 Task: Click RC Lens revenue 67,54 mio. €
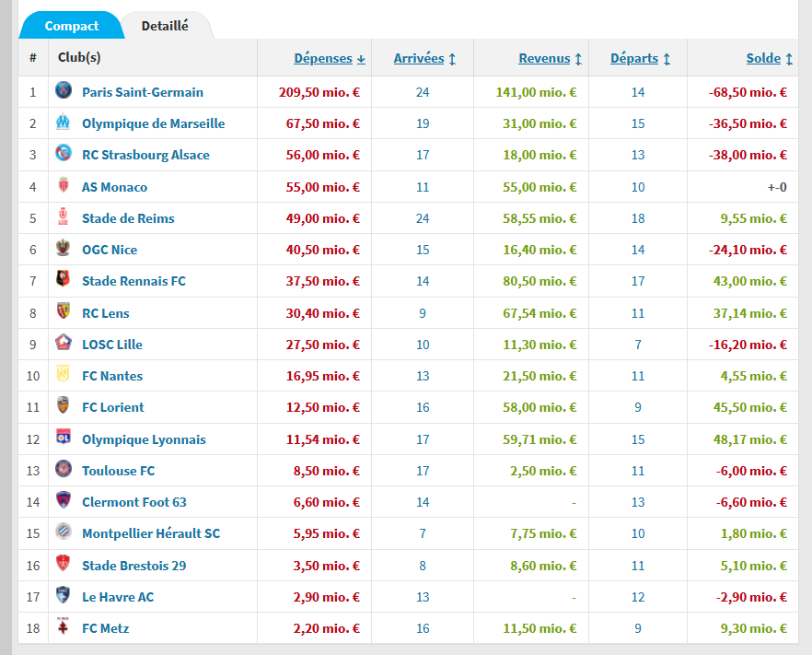click(x=539, y=314)
